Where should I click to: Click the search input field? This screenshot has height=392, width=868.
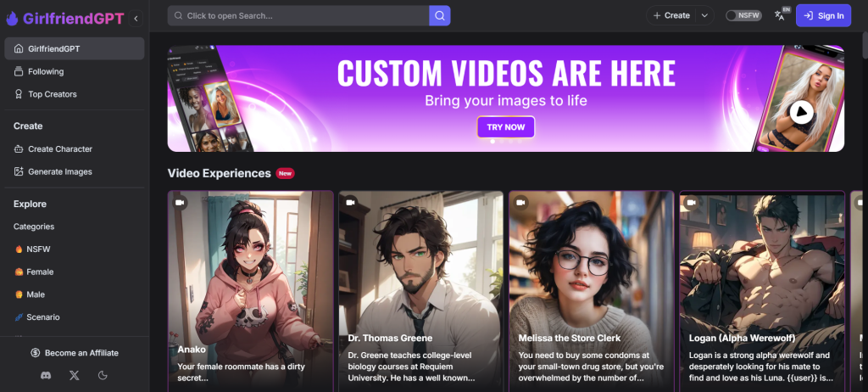[x=298, y=15]
